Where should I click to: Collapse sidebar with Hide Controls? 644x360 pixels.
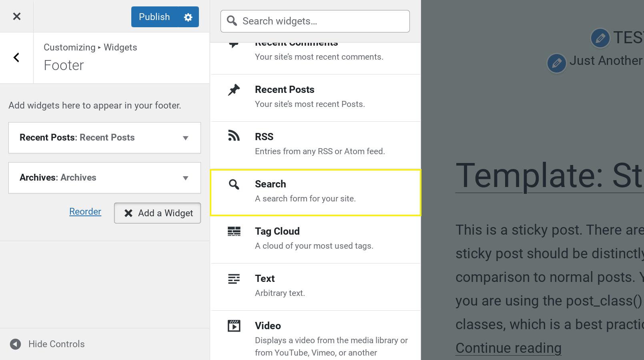(47, 344)
